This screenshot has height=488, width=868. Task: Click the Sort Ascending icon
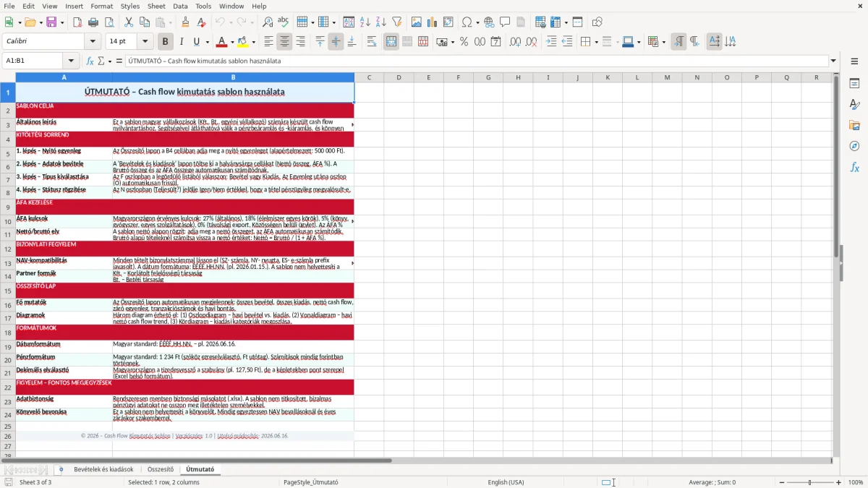pyautogui.click(x=365, y=22)
